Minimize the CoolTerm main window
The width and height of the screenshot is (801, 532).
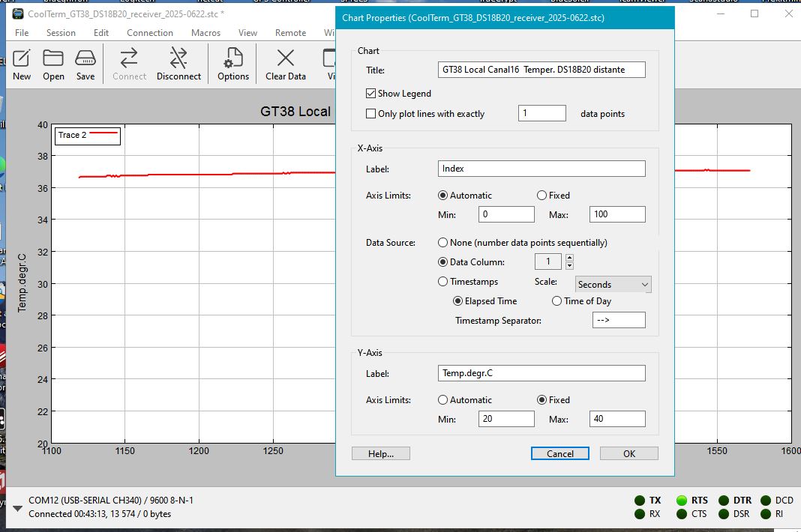point(721,13)
